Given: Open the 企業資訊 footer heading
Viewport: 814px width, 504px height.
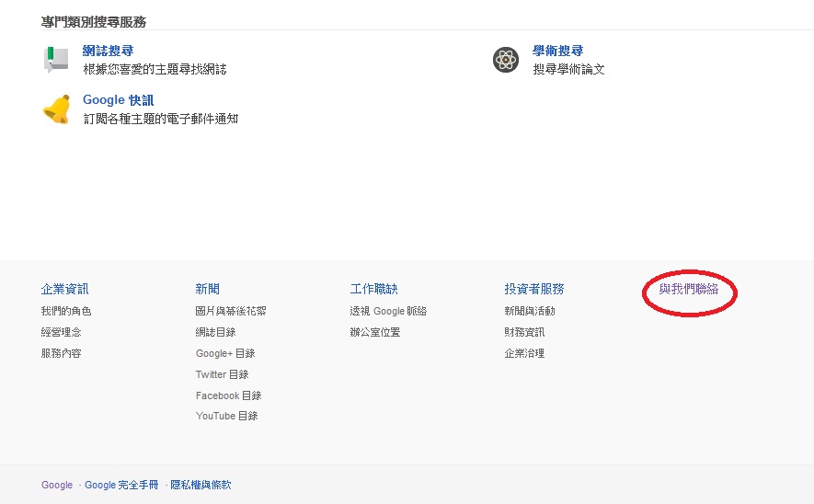Looking at the screenshot, I should click(x=64, y=290).
